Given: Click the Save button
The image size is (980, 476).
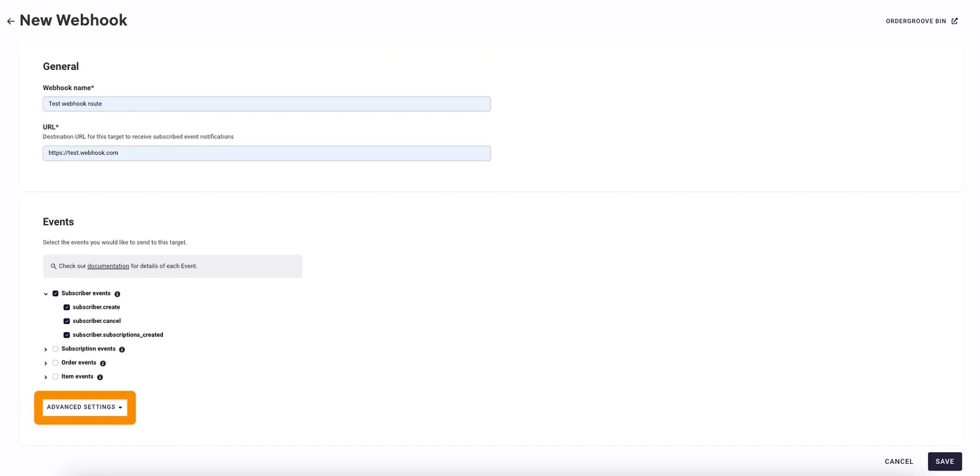Looking at the screenshot, I should point(944,461).
